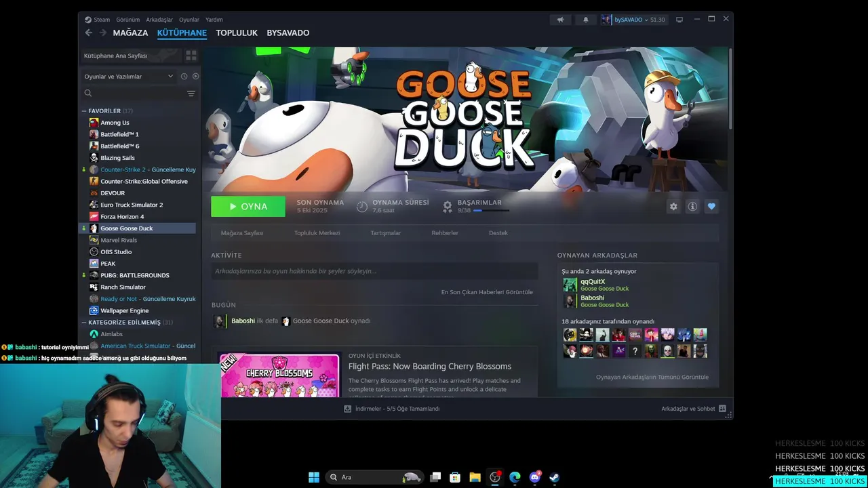Open the Arkadaşlar menu
This screenshot has height=488, width=868.
[x=159, y=20]
